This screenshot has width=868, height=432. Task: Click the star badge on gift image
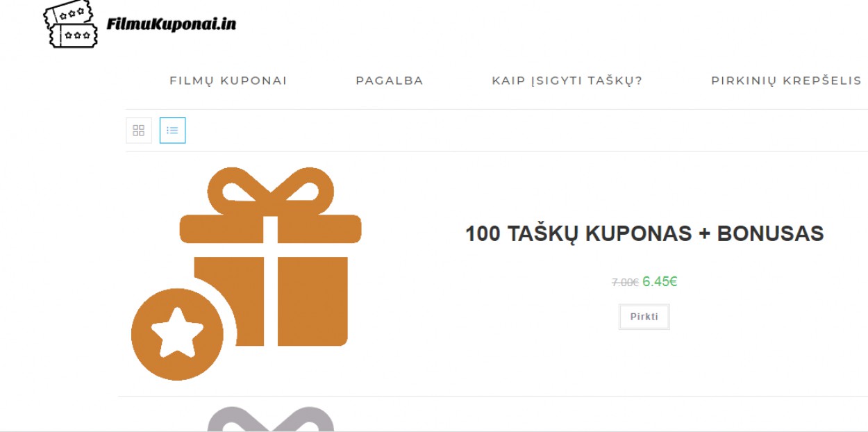click(x=177, y=334)
